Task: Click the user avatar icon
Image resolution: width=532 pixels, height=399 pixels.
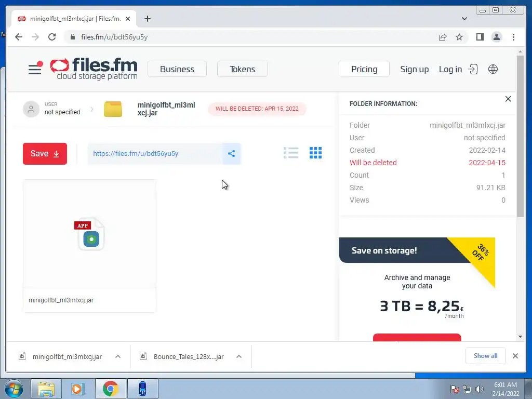Action: tap(31, 109)
